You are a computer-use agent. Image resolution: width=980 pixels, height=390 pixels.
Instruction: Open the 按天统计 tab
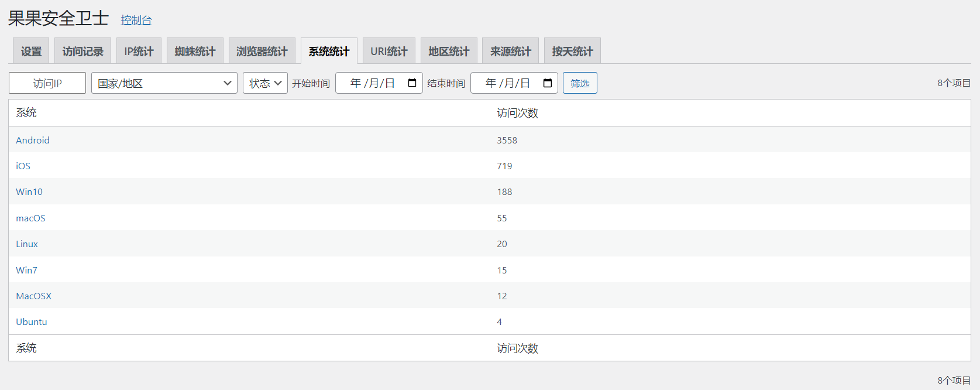pyautogui.click(x=572, y=51)
